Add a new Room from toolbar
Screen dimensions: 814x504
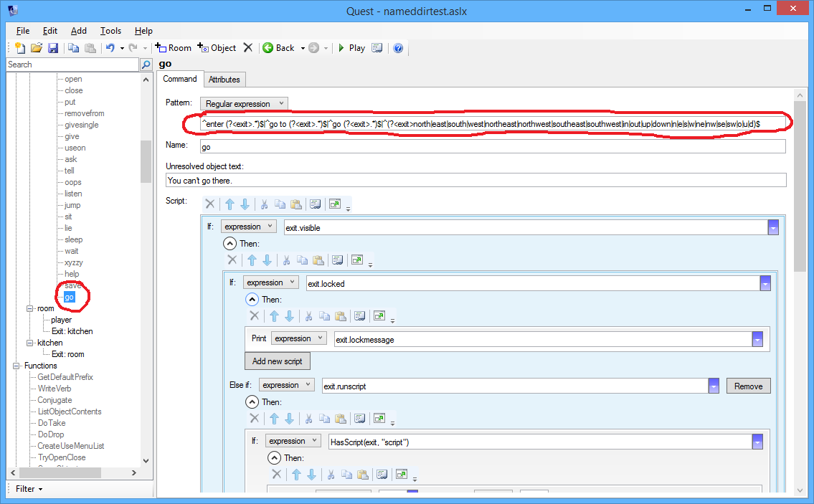[173, 48]
